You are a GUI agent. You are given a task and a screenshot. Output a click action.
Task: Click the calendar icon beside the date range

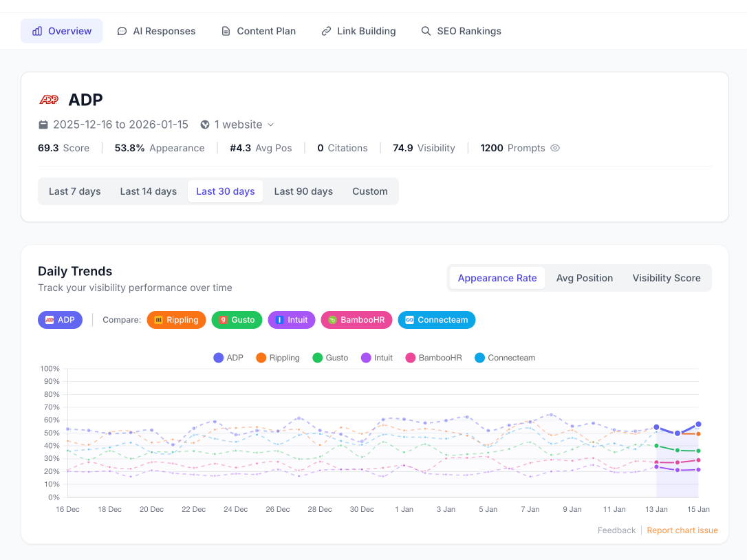point(43,125)
